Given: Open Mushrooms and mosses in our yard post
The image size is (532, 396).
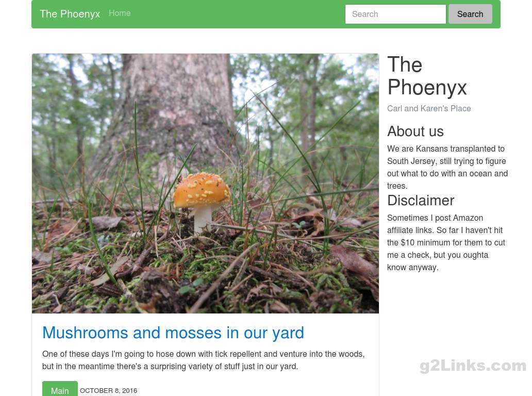Looking at the screenshot, I should click(x=173, y=333).
